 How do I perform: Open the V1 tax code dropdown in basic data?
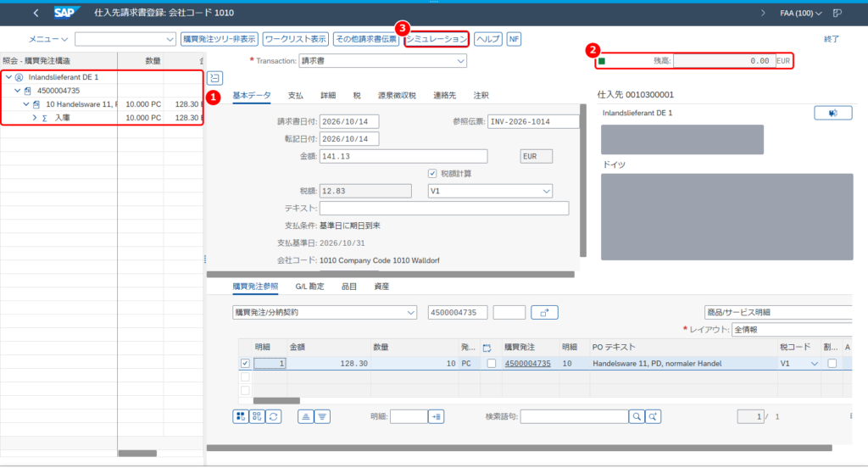click(x=547, y=191)
